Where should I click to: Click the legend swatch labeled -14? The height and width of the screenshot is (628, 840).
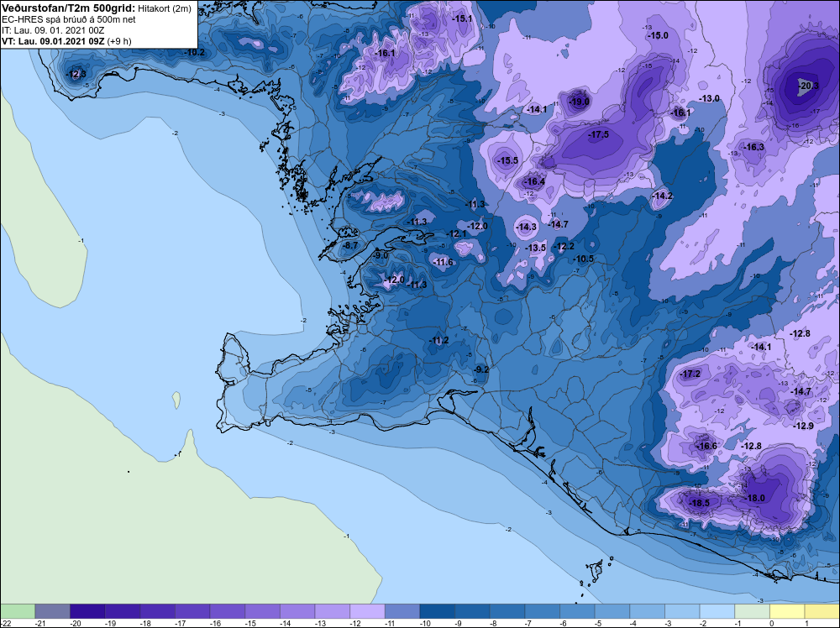click(x=297, y=611)
